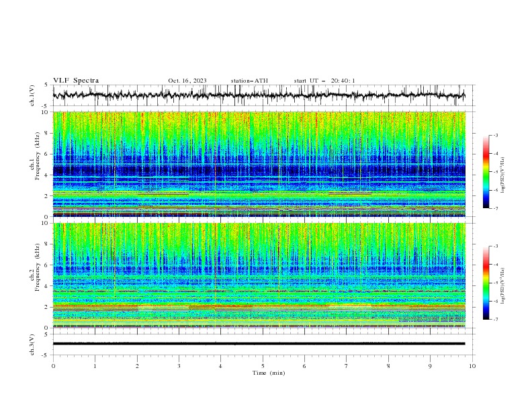Click the "6" kHz tick on ch.2 frequency axis

click(47, 265)
